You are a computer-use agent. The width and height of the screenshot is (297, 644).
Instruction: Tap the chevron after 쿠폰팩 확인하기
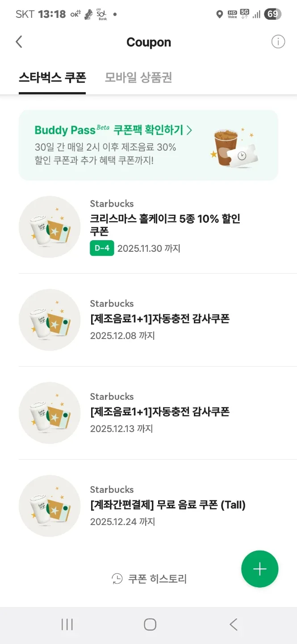click(189, 130)
